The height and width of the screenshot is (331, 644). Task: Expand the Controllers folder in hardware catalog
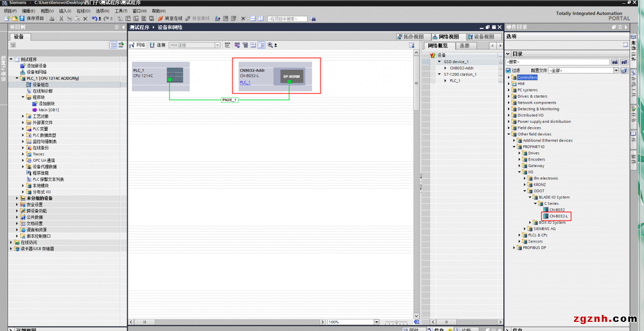click(509, 77)
